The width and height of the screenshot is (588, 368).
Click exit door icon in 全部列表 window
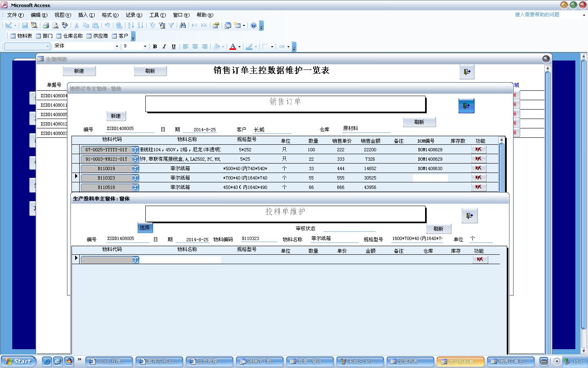(x=467, y=72)
